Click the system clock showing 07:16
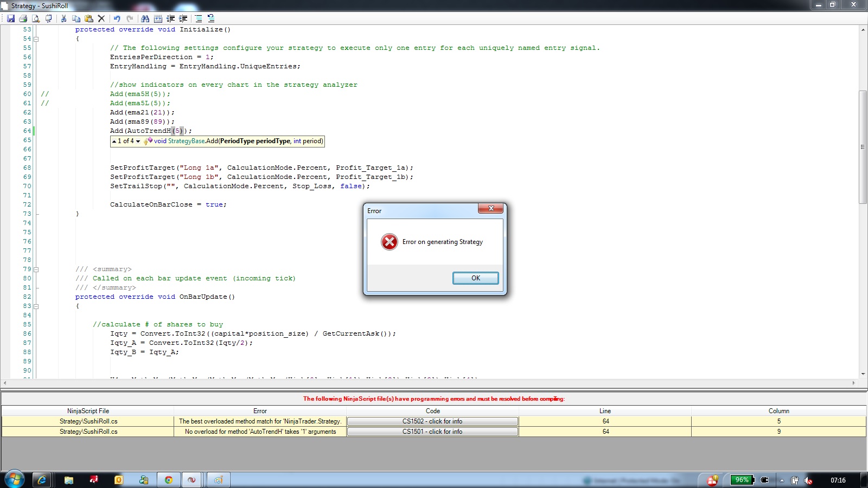The height and width of the screenshot is (488, 868). pos(838,480)
